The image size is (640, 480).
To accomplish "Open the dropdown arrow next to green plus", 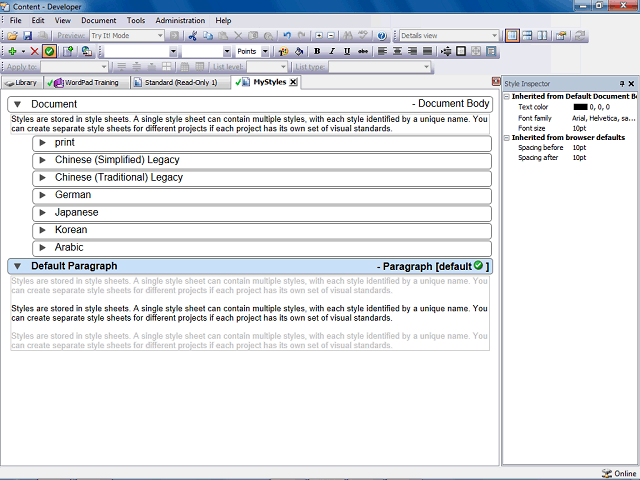I will pyautogui.click(x=23, y=51).
